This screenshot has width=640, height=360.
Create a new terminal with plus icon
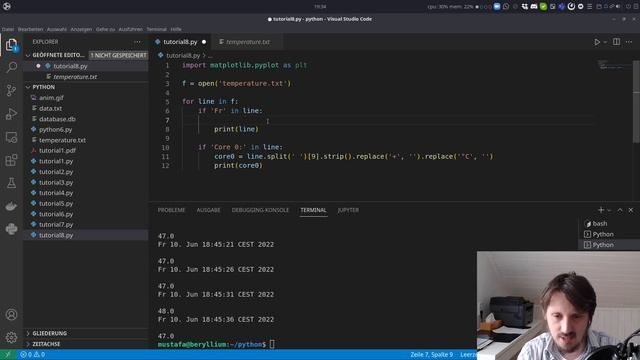601,210
